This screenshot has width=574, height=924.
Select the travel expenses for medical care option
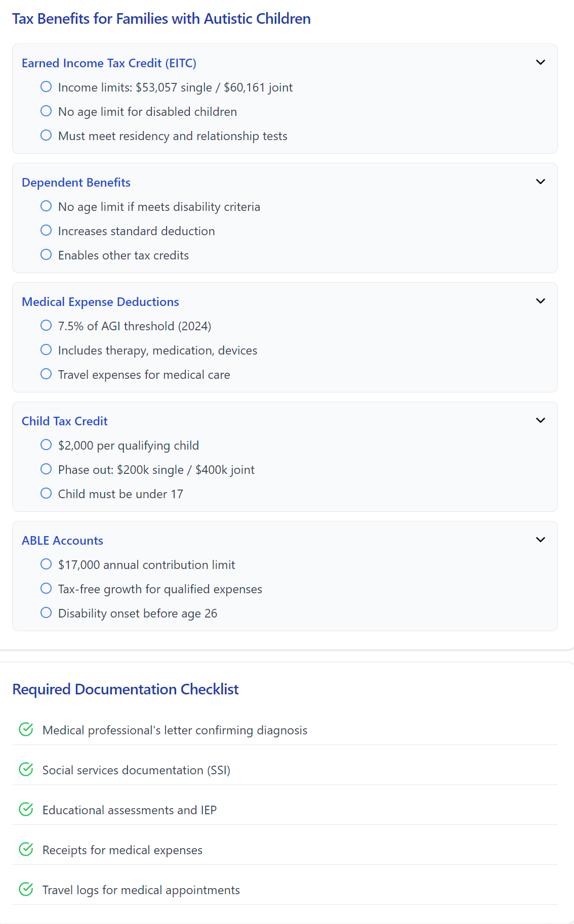click(46, 374)
